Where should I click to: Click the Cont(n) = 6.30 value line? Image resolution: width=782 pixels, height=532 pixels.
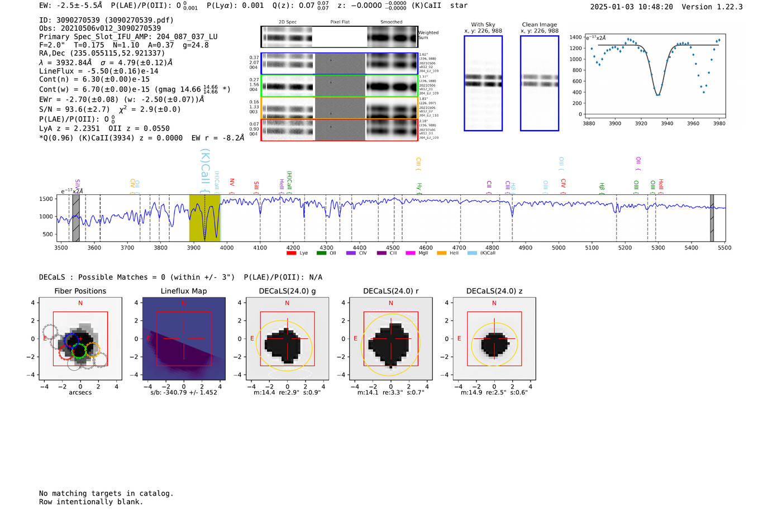[94, 80]
